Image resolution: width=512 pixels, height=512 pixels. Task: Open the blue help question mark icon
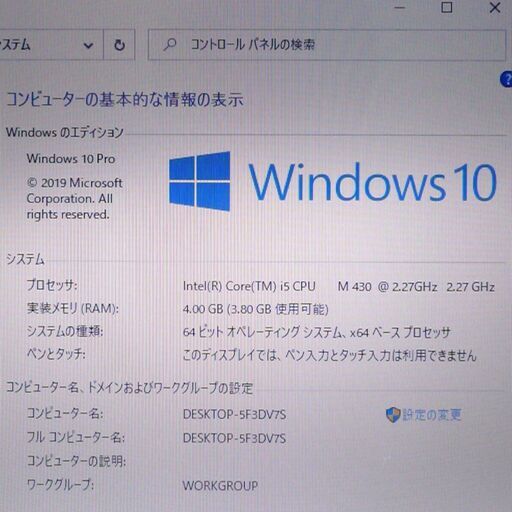pos(506,79)
